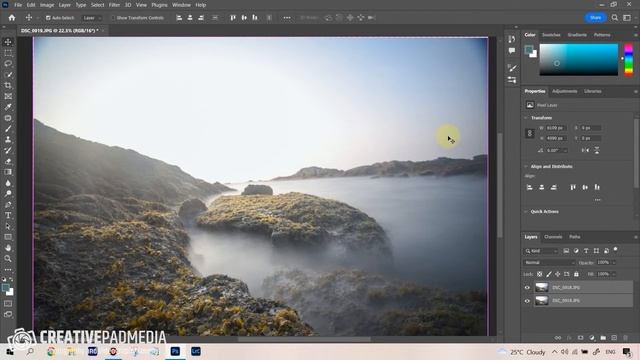The width and height of the screenshot is (640, 360).
Task: Select the Clone Stamp tool
Action: click(x=8, y=140)
